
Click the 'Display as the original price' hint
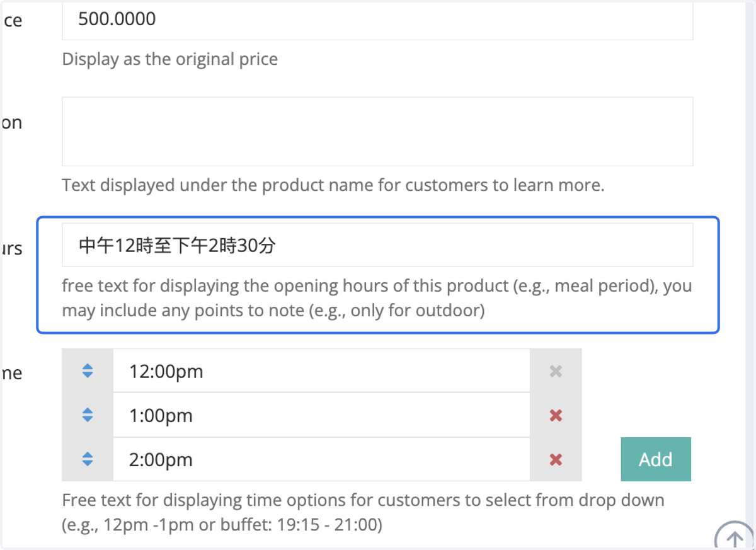click(x=170, y=59)
